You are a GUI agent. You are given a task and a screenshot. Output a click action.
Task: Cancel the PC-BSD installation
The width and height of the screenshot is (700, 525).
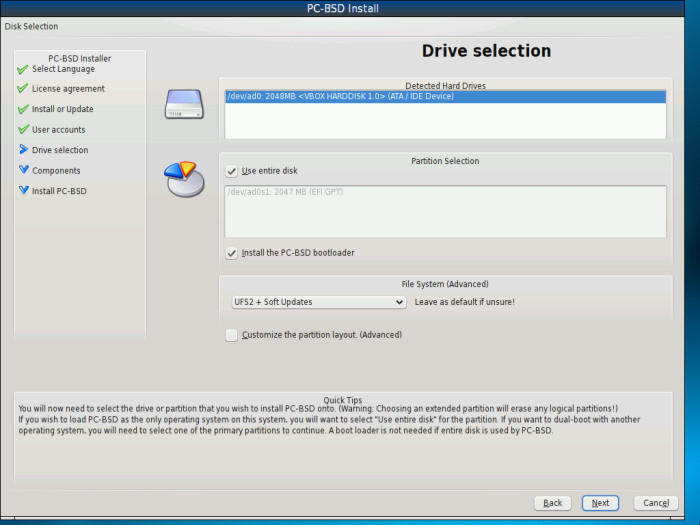pyautogui.click(x=656, y=503)
